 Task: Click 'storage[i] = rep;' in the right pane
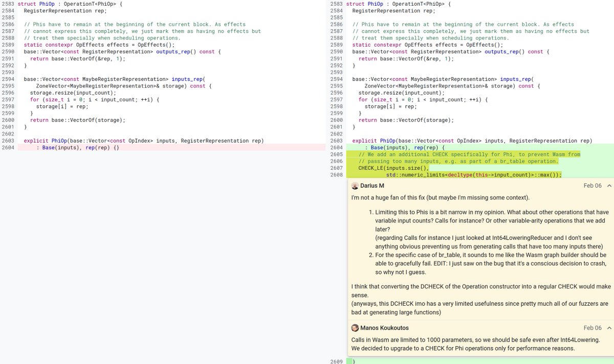pyautogui.click(x=390, y=106)
